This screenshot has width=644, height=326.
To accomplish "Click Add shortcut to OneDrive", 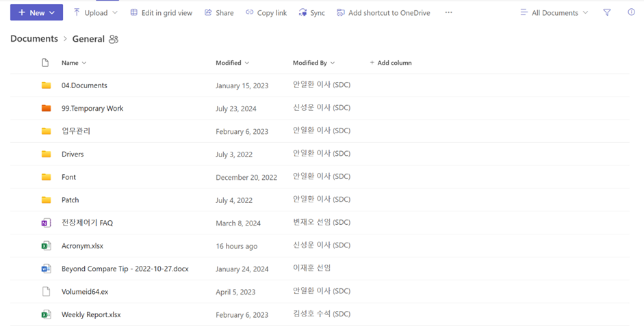I will pyautogui.click(x=383, y=13).
